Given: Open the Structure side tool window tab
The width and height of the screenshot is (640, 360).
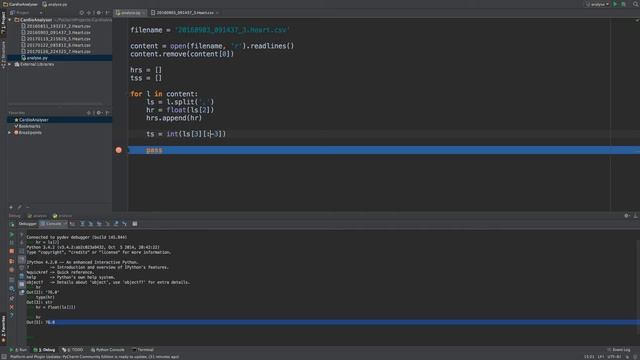Looking at the screenshot, I should pos(3,54).
